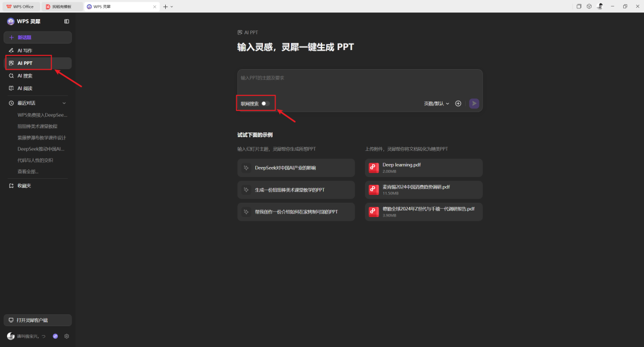This screenshot has height=347, width=644.
Task: Select 德勤全球2024年Z世代 report pdf sample
Action: [x=424, y=212]
